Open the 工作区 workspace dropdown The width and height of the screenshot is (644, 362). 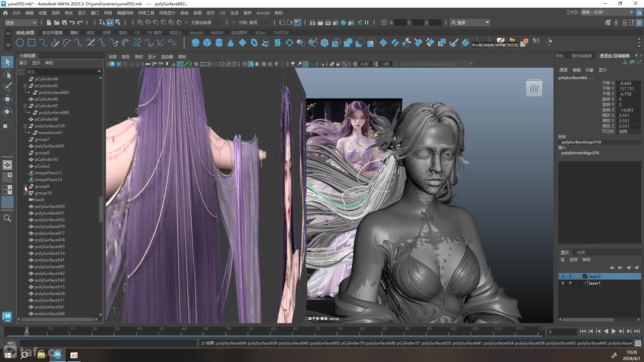coord(607,12)
